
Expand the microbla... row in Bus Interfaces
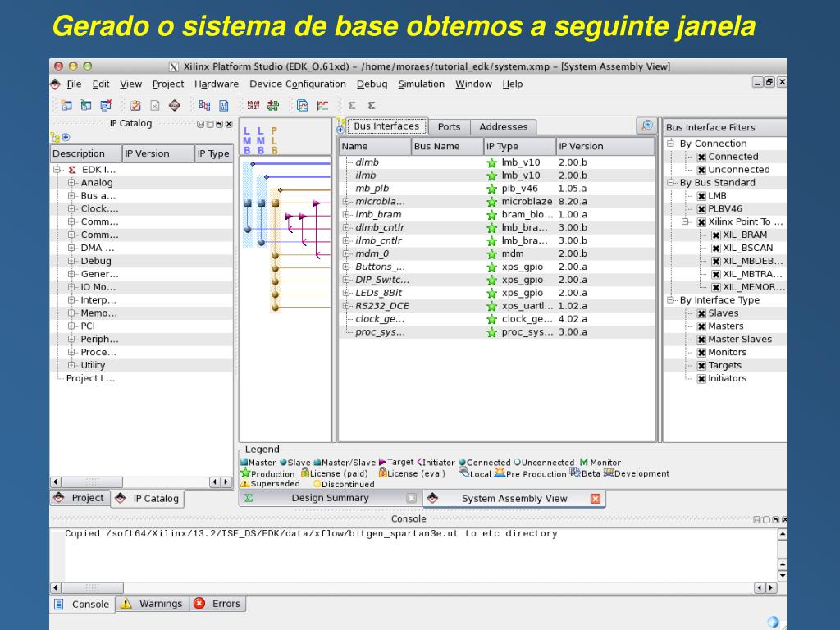pos(346,202)
